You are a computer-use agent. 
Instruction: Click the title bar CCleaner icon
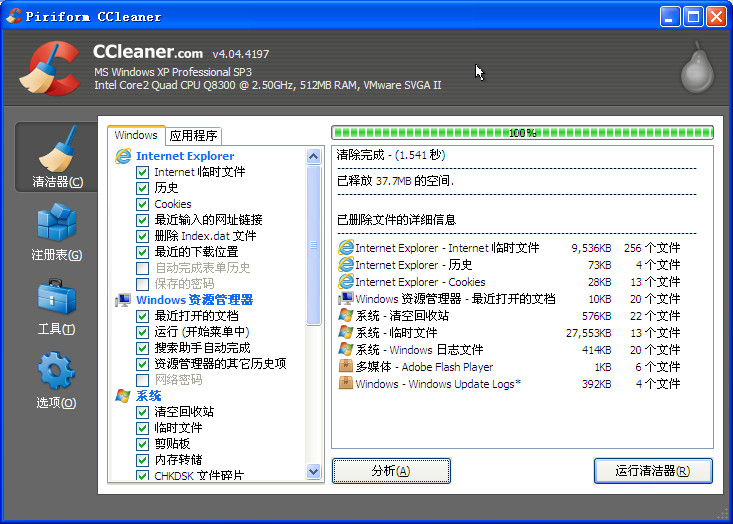[x=14, y=16]
